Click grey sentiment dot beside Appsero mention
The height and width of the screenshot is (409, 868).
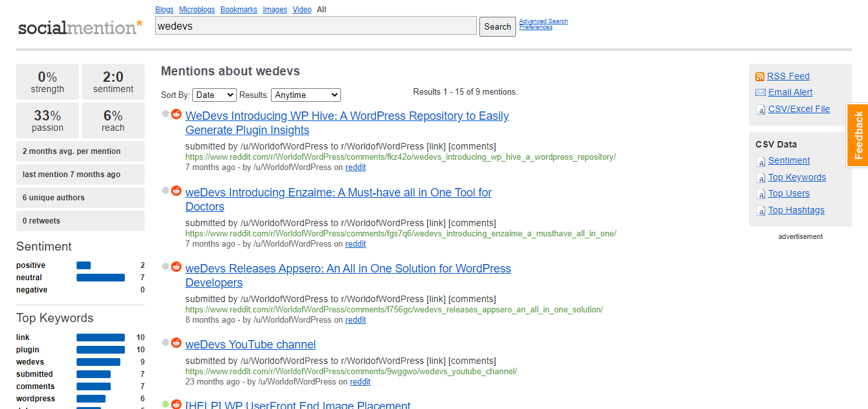(x=165, y=267)
